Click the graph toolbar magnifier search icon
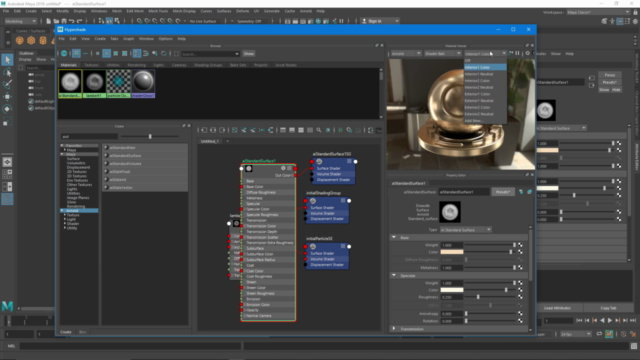 (x=319, y=130)
